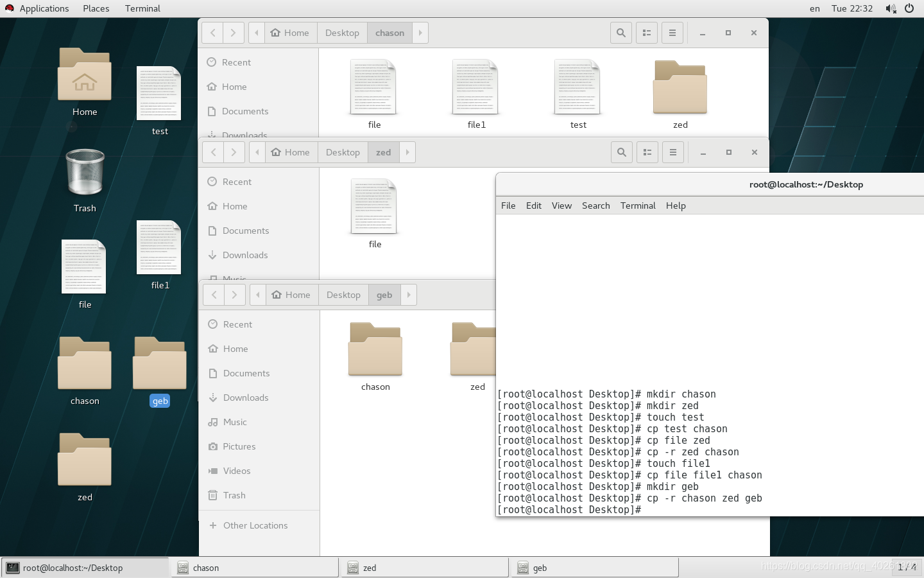Open the volume icon in the top bar
924x578 pixels.
891,8
